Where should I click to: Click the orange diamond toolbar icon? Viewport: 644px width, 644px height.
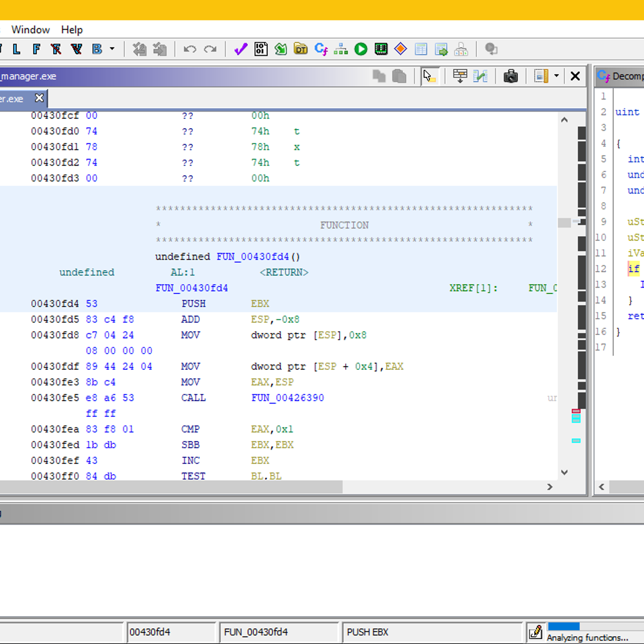point(400,49)
